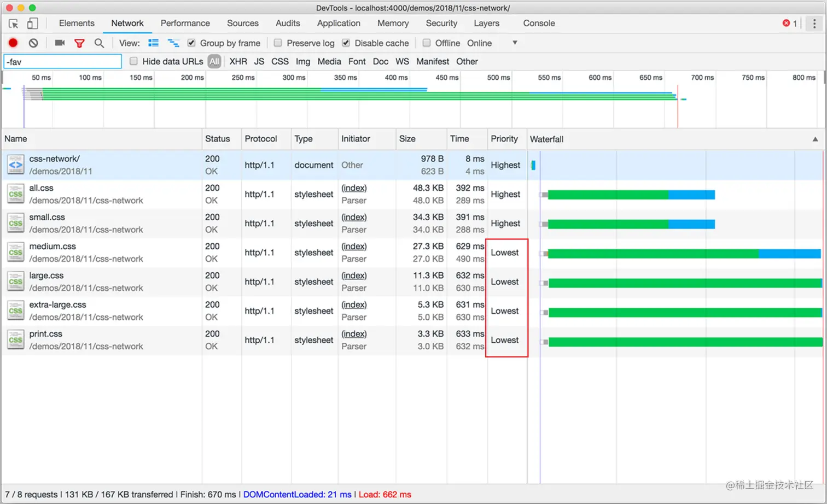Click the Load: 662 ms status text
The height and width of the screenshot is (504, 827).
(385, 494)
